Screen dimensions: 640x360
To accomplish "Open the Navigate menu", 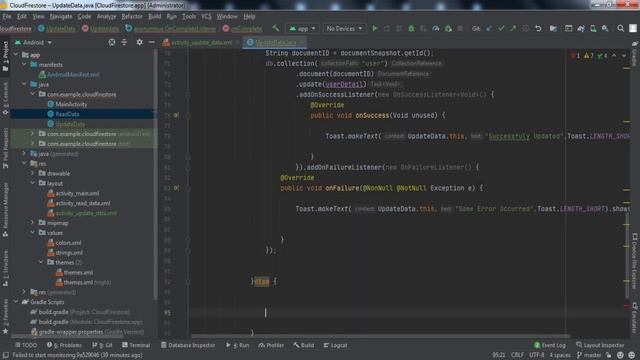I will 61,17.
